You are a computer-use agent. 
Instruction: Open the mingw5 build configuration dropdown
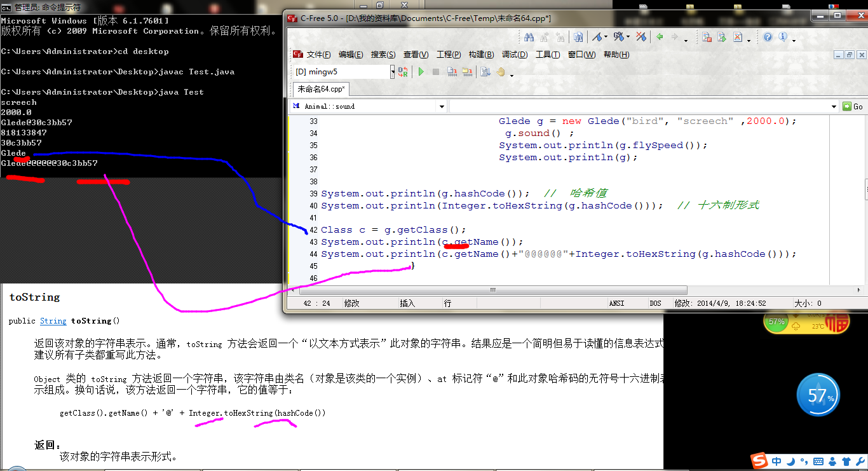click(392, 71)
